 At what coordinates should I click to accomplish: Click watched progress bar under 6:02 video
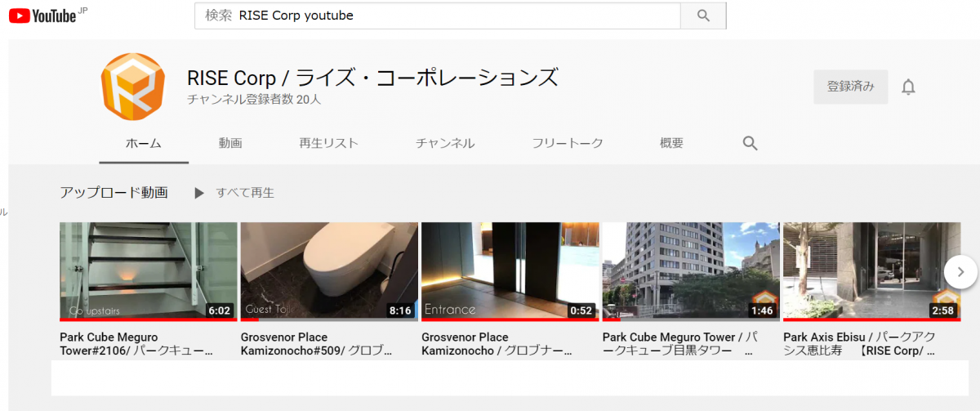click(x=149, y=319)
